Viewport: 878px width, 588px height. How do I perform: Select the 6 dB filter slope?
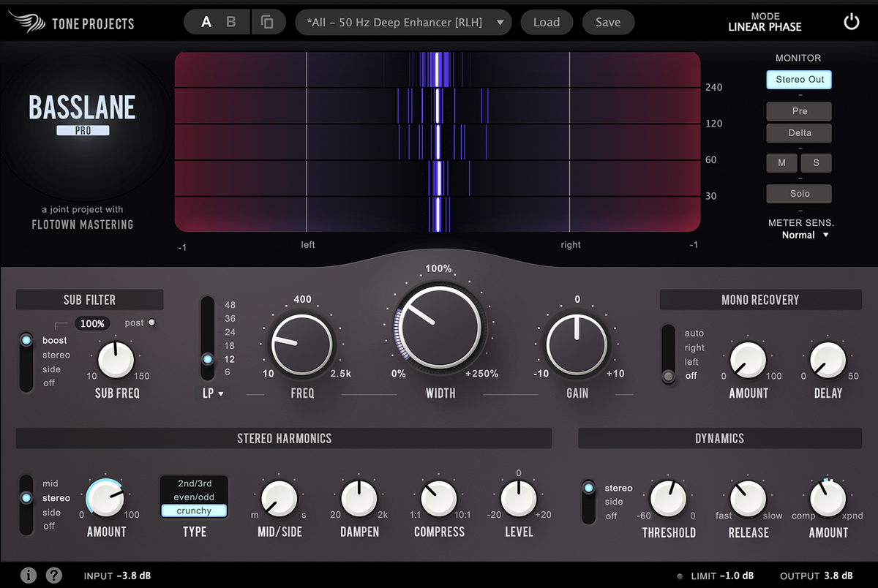pyautogui.click(x=228, y=372)
